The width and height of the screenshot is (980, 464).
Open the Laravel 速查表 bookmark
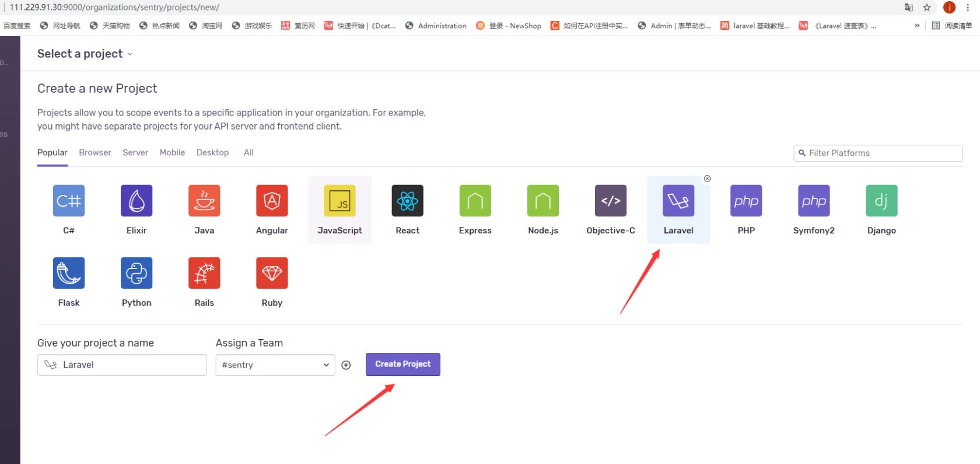(x=838, y=26)
